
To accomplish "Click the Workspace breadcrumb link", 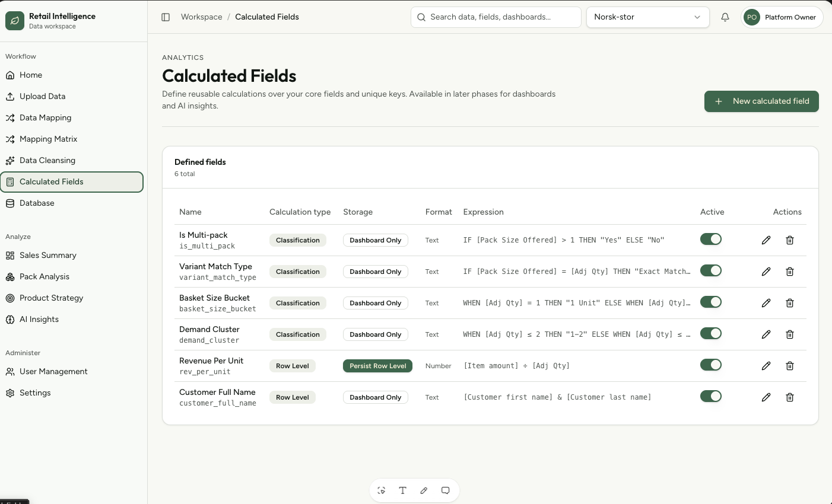I will point(202,17).
